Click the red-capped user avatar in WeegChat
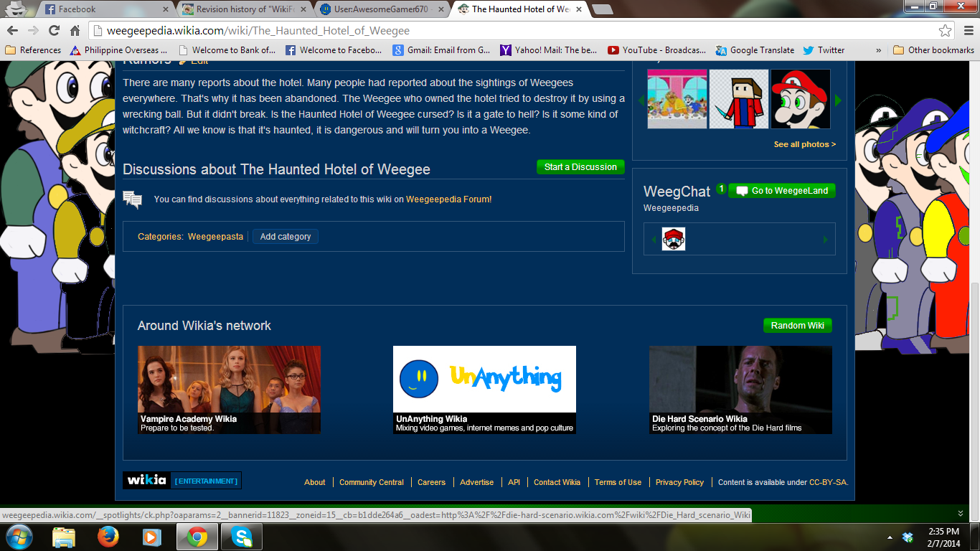The height and width of the screenshot is (551, 980). (x=674, y=239)
